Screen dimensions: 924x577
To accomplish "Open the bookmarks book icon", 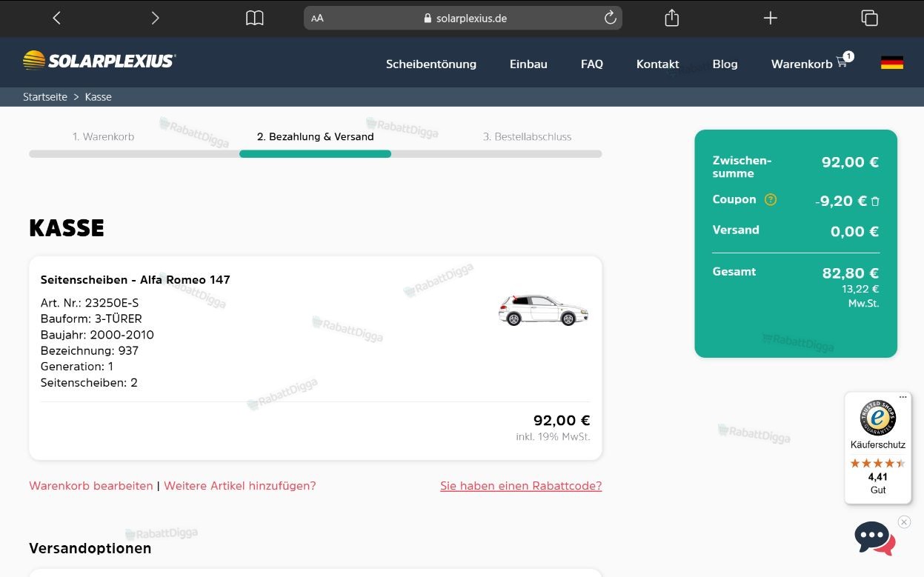I will (x=254, y=18).
